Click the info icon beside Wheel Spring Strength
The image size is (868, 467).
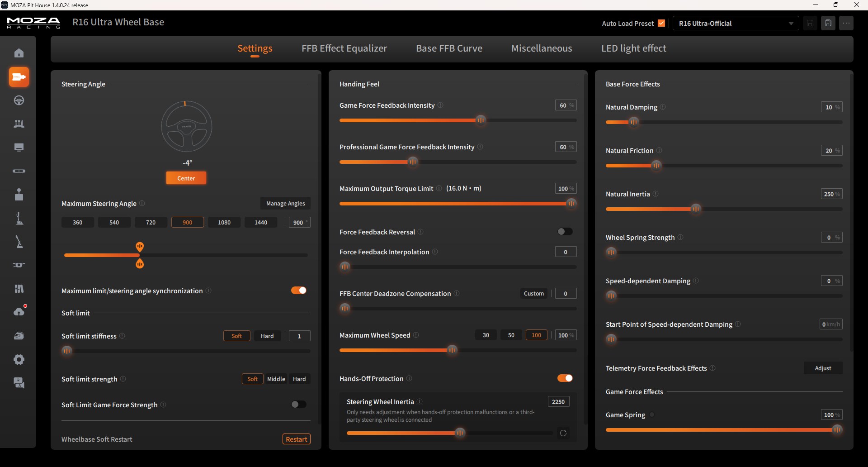pos(680,237)
